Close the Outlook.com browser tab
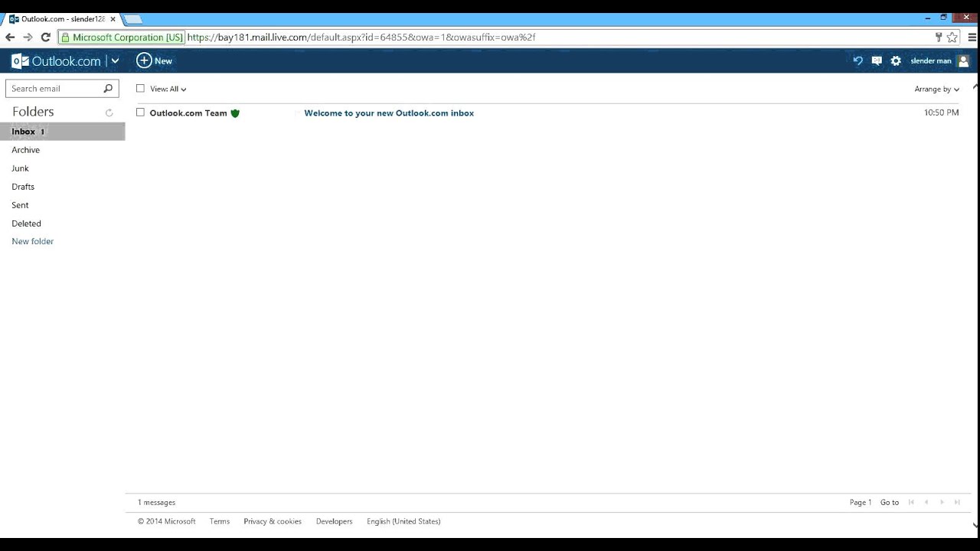The height and width of the screenshot is (551, 980). [x=113, y=18]
